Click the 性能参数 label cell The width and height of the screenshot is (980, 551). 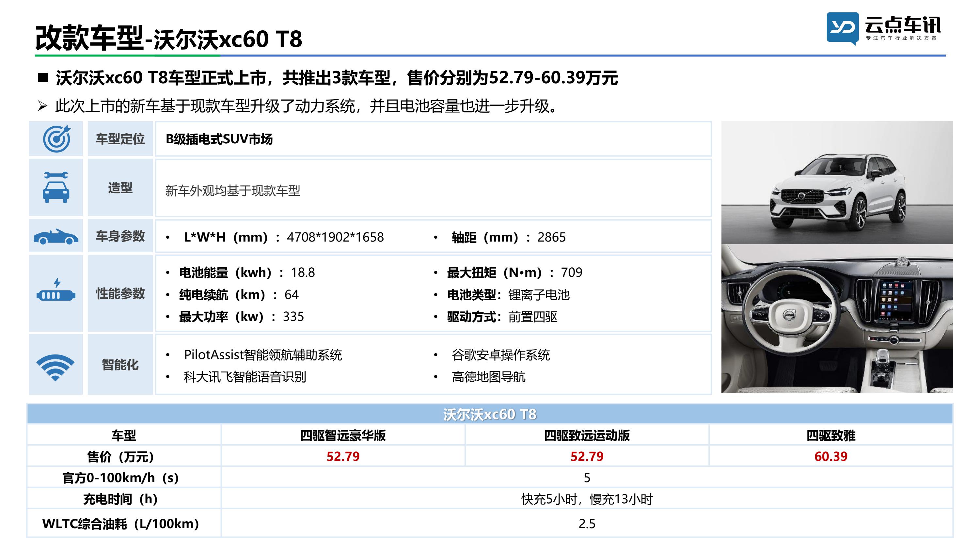[120, 293]
